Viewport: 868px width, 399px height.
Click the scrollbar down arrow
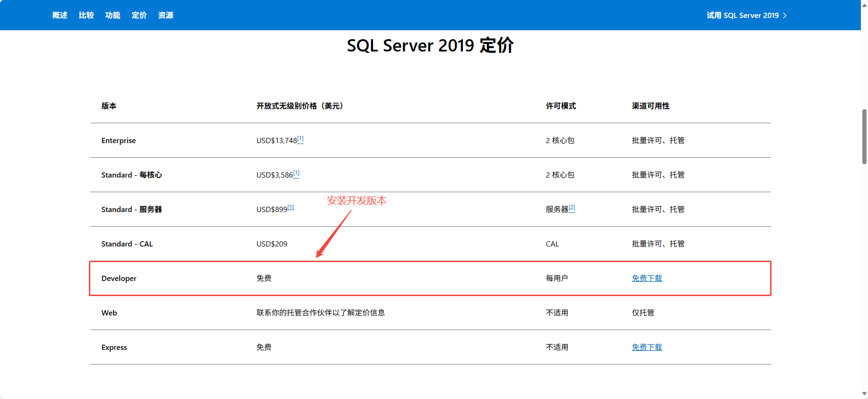(864, 393)
